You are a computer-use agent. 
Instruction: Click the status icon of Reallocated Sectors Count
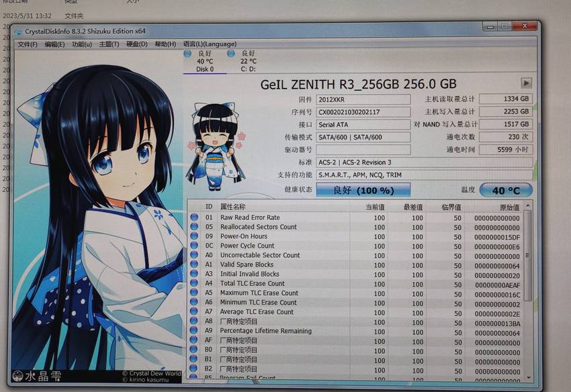(x=194, y=226)
